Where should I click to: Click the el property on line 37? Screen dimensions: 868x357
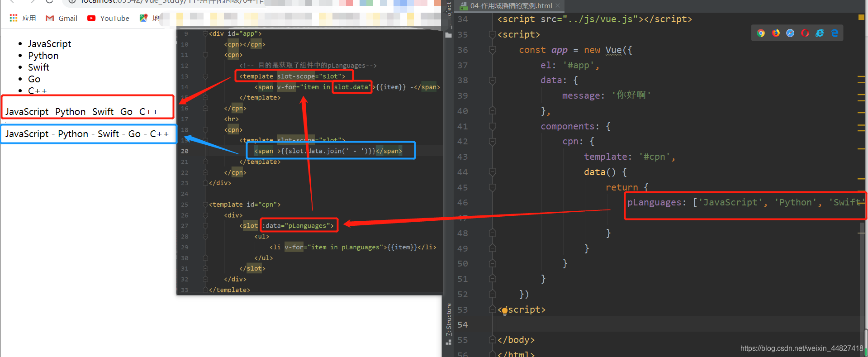(545, 65)
